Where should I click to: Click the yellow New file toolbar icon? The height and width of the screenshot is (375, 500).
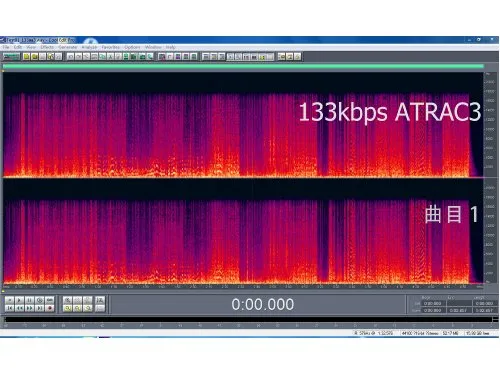(26, 57)
